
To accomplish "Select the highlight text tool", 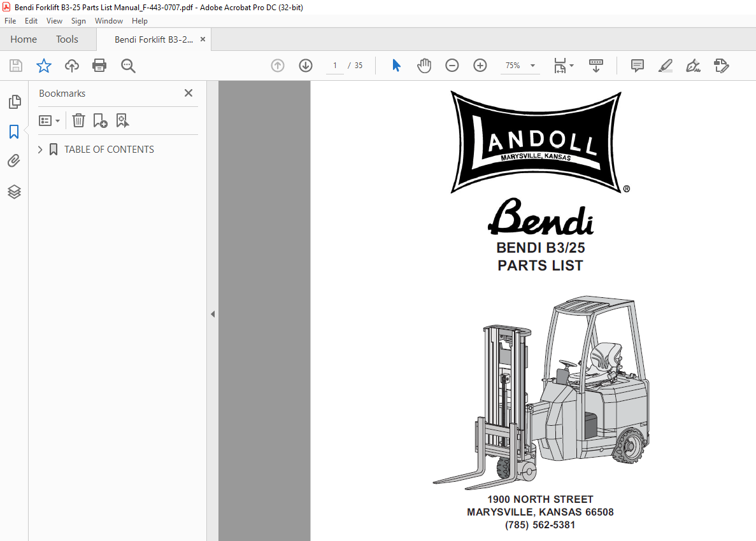I will [666, 66].
